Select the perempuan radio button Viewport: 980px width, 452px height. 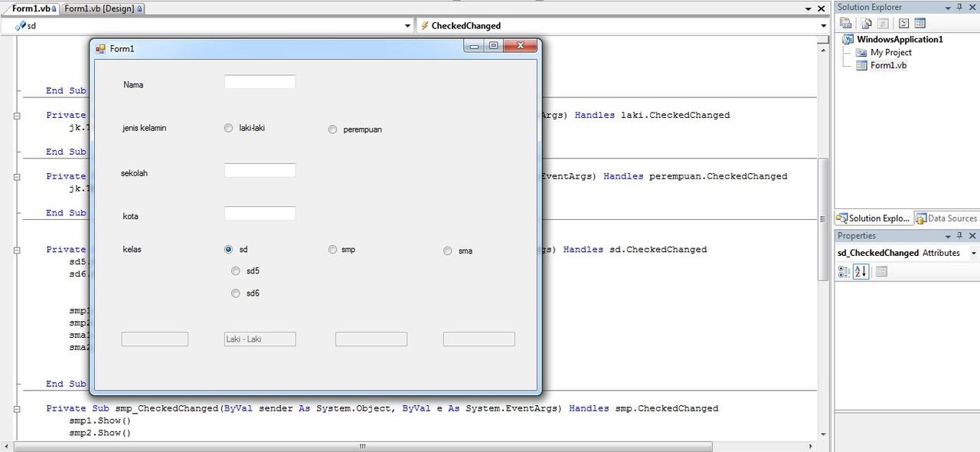pos(332,129)
